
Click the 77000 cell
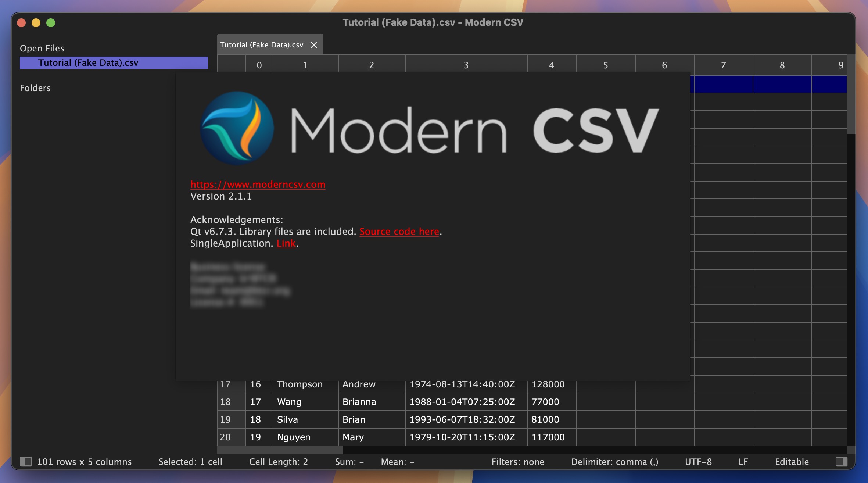(552, 402)
